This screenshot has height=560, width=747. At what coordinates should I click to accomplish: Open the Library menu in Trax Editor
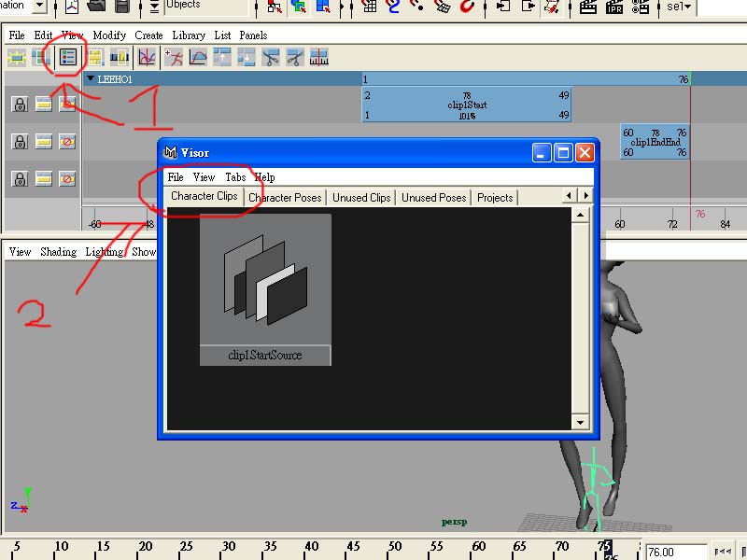pos(189,35)
